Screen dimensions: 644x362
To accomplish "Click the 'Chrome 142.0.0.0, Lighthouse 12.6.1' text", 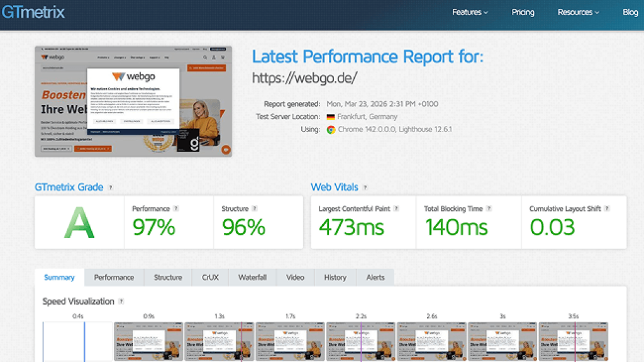I will tap(395, 130).
